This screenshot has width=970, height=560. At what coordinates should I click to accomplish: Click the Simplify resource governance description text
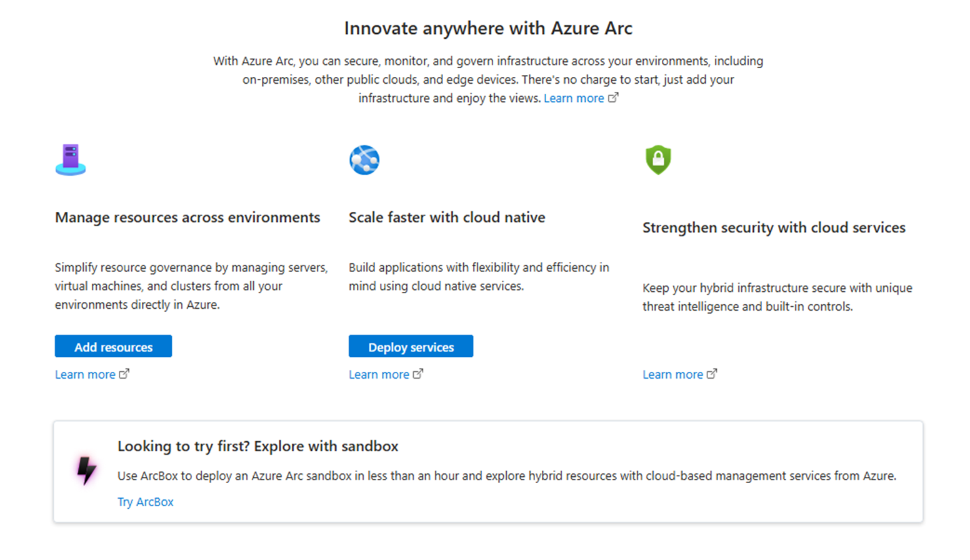[191, 286]
